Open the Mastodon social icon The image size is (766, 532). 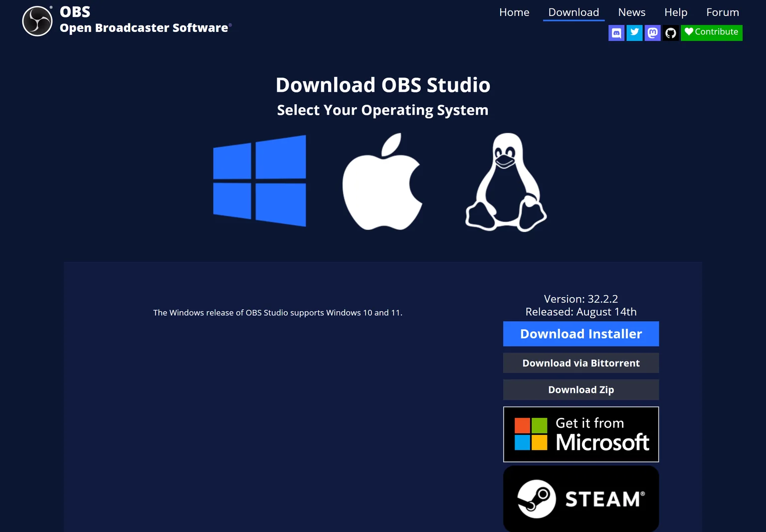pos(652,33)
